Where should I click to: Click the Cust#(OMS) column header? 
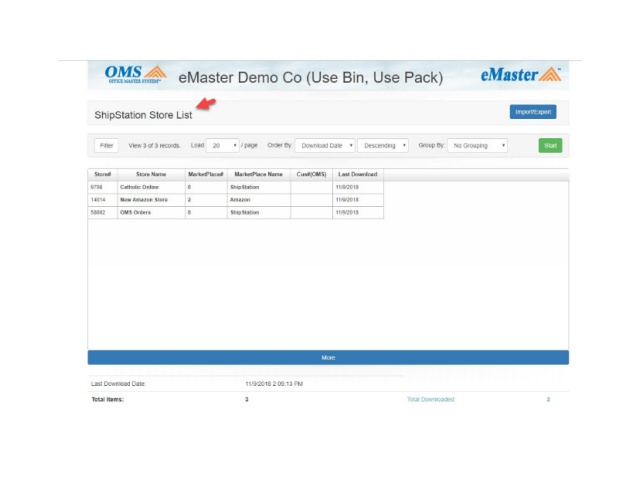pos(311,174)
